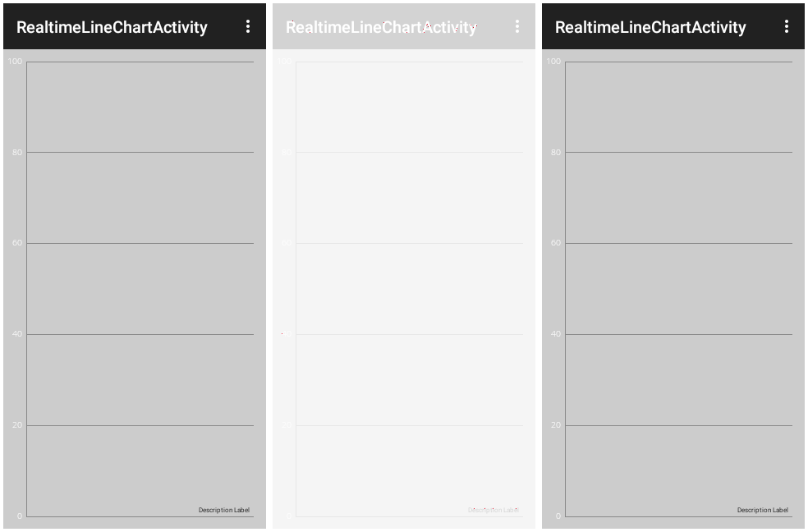
Task: Open overflow menu in the faded middle screen
Action: click(516, 27)
